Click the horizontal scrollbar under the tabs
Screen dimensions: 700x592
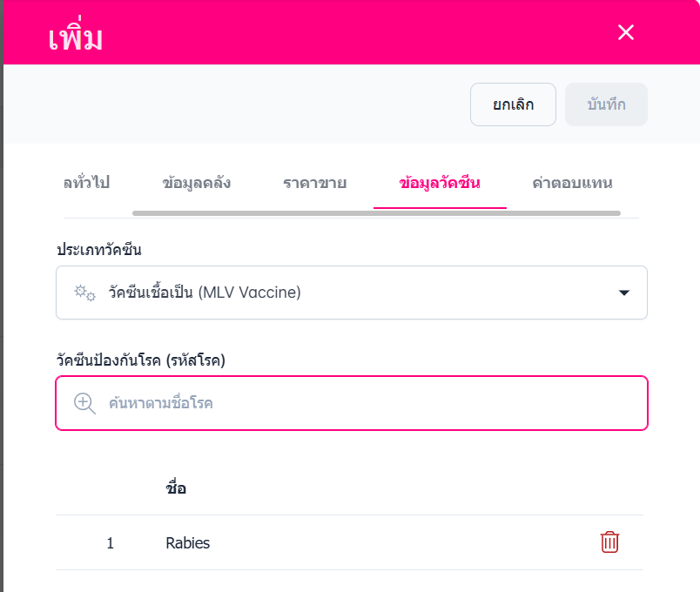(376, 212)
